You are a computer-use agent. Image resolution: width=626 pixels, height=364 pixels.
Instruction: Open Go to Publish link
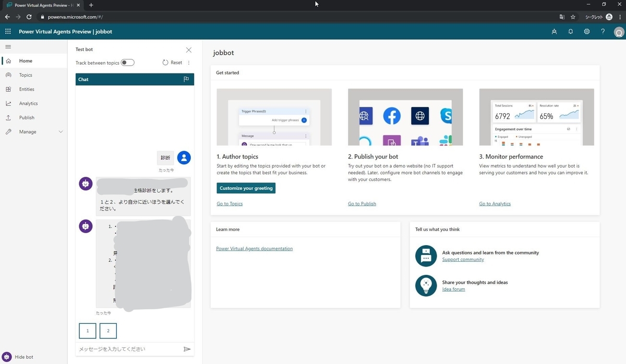362,204
